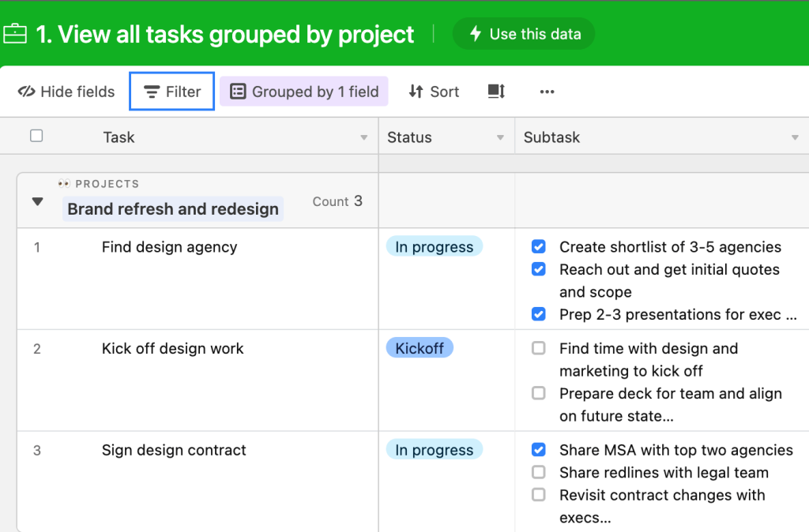This screenshot has width=809, height=532.
Task: Click the Kickoff status tag
Action: pos(420,348)
